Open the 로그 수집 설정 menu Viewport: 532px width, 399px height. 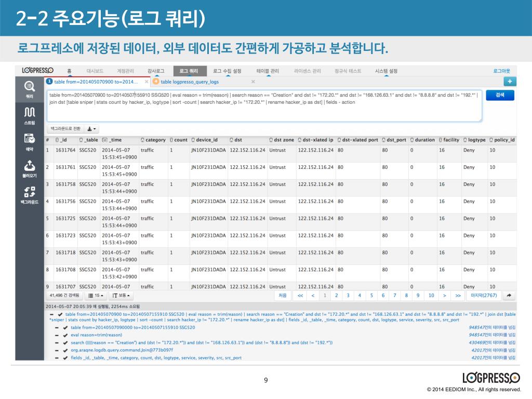tap(227, 71)
